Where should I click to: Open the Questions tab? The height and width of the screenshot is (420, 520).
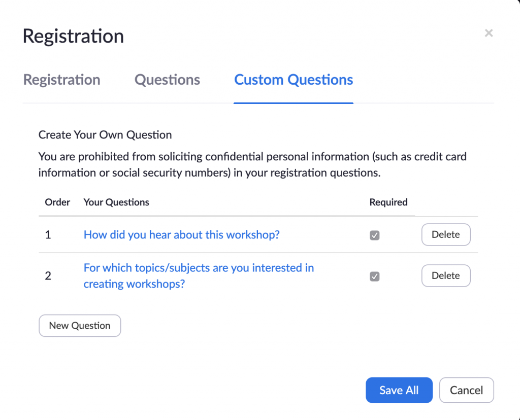pyautogui.click(x=167, y=80)
